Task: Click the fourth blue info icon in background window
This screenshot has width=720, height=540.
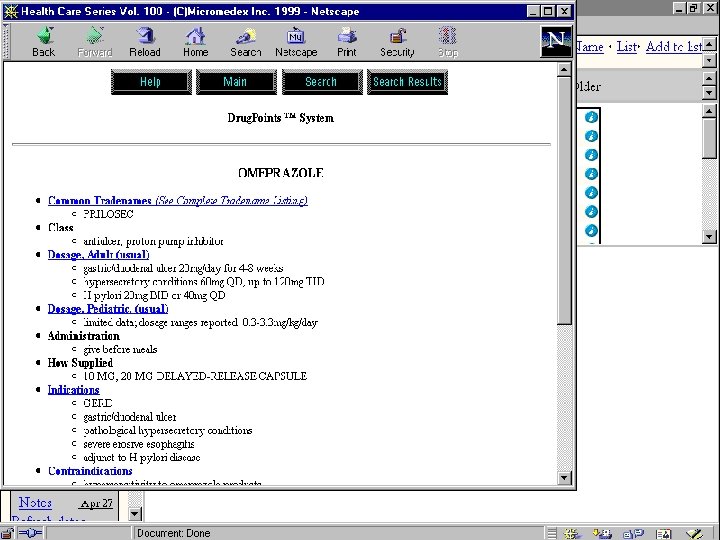Action: (x=591, y=174)
